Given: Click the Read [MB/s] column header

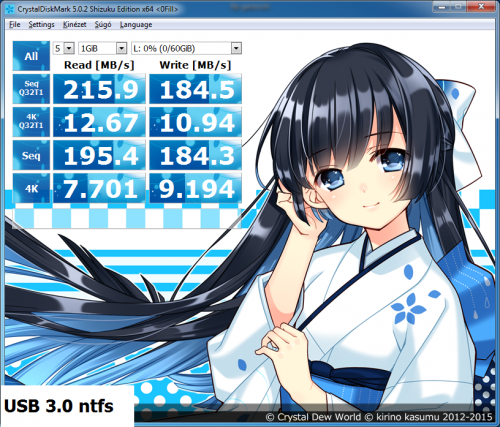Looking at the screenshot, I should (x=99, y=65).
